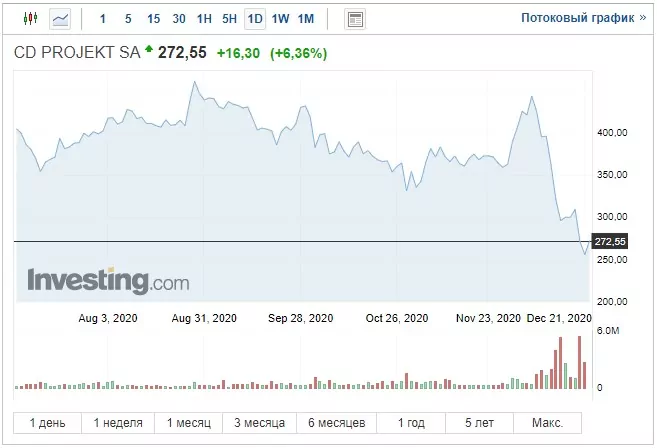
Task: Click the (+6,36%) percent change
Action: (x=298, y=53)
